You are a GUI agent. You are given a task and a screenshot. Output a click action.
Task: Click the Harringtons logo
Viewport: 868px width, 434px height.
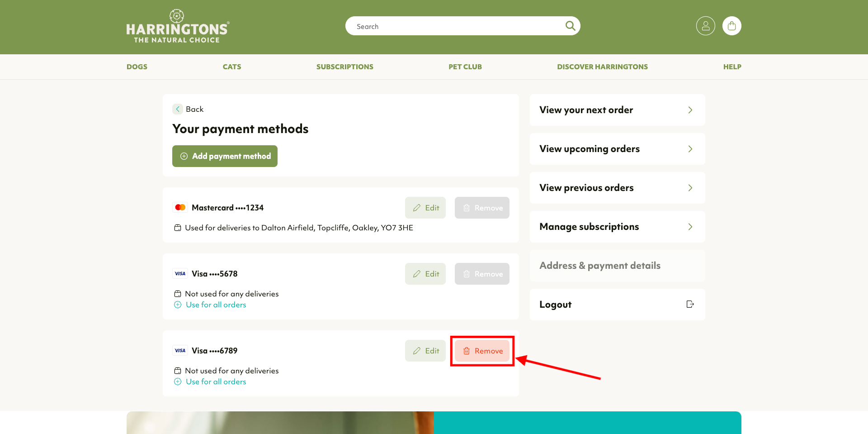[x=178, y=26]
